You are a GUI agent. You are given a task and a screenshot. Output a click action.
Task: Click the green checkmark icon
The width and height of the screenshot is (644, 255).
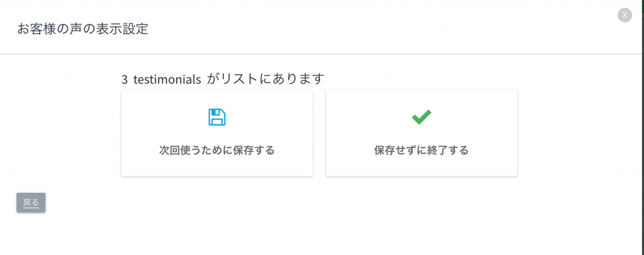click(x=421, y=117)
